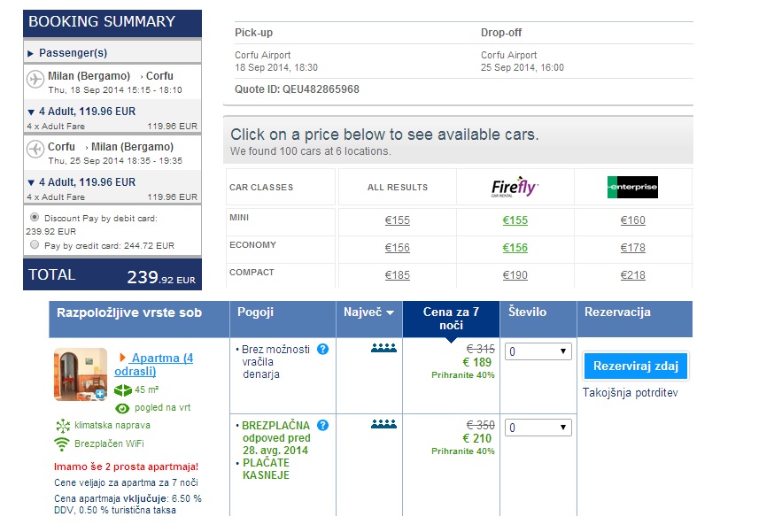Open quantity dropdown for the €210 offer
782x532 pixels.
538,428
